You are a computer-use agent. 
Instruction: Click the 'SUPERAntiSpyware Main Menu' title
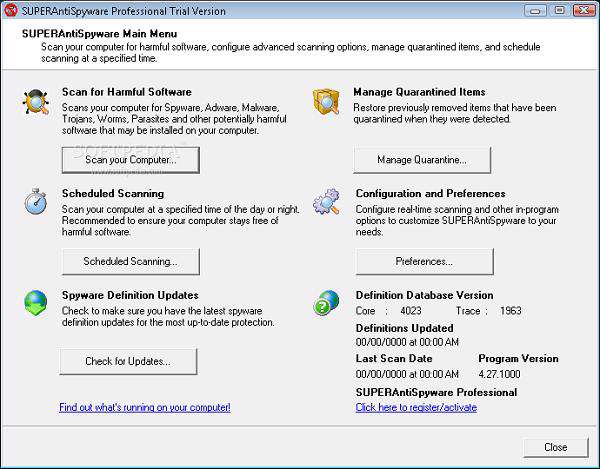pos(99,34)
